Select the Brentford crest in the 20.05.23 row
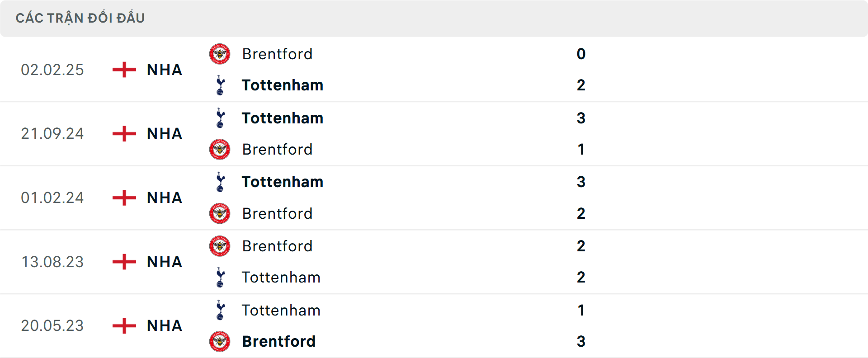Image resolution: width=868 pixels, height=358 pixels. click(219, 341)
